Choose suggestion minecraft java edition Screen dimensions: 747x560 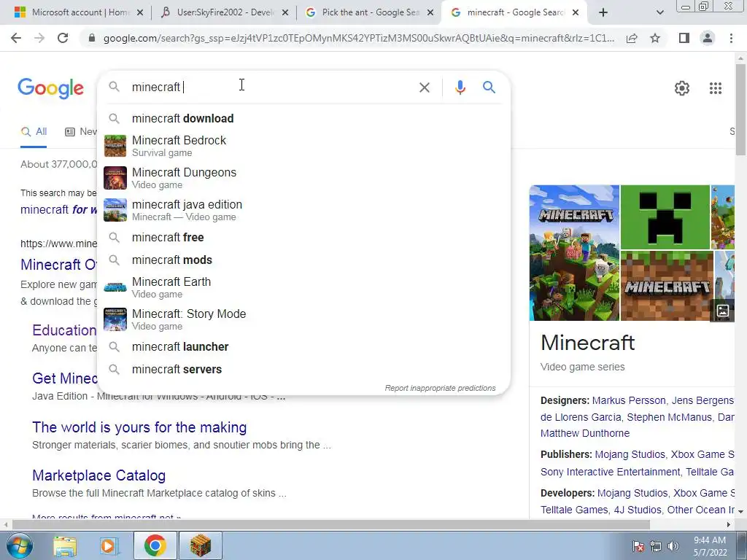pos(303,210)
